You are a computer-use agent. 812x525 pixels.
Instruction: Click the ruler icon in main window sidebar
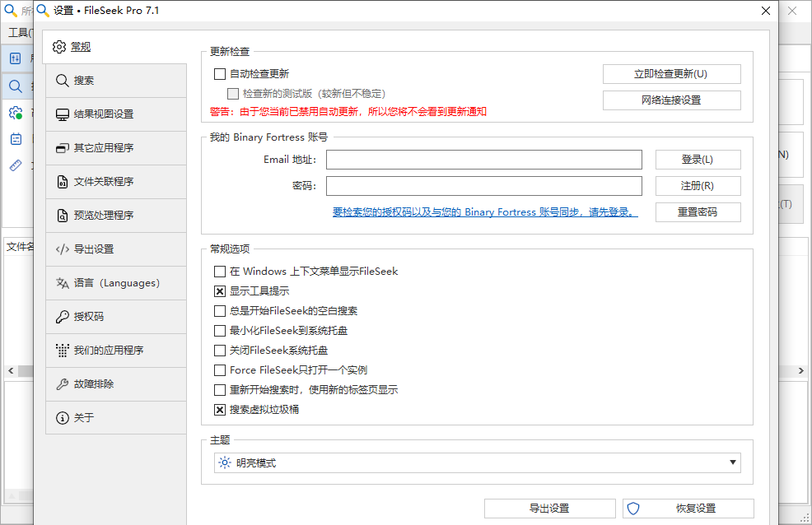[x=16, y=165]
